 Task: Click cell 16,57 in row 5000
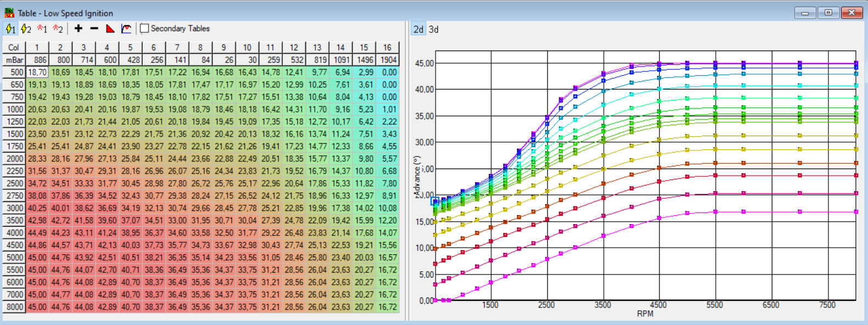tap(387, 257)
